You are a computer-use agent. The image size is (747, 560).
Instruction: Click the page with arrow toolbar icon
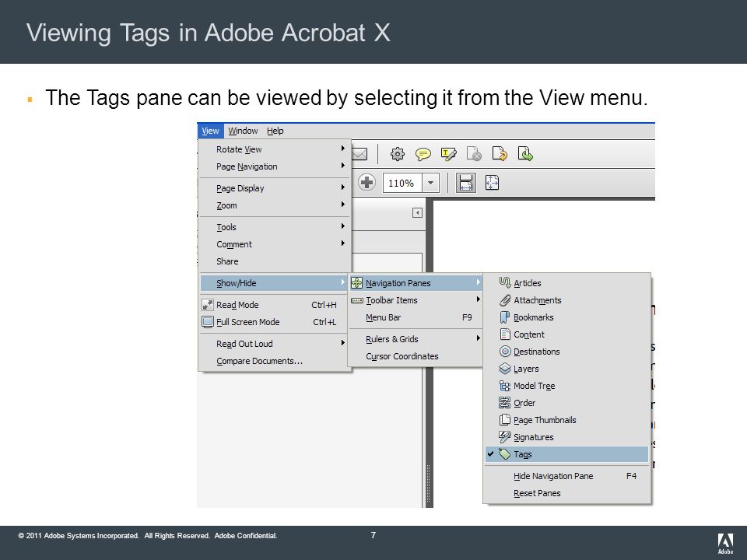click(500, 153)
